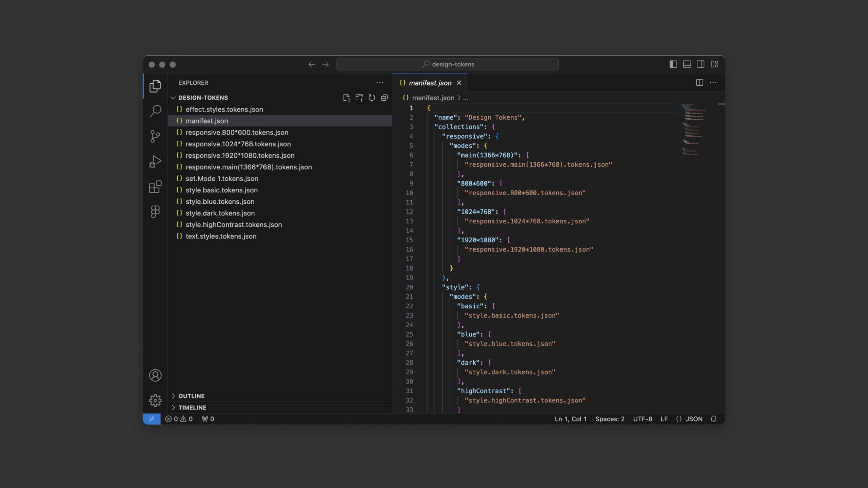Go to line via Ln 1, Col 1

point(570,419)
